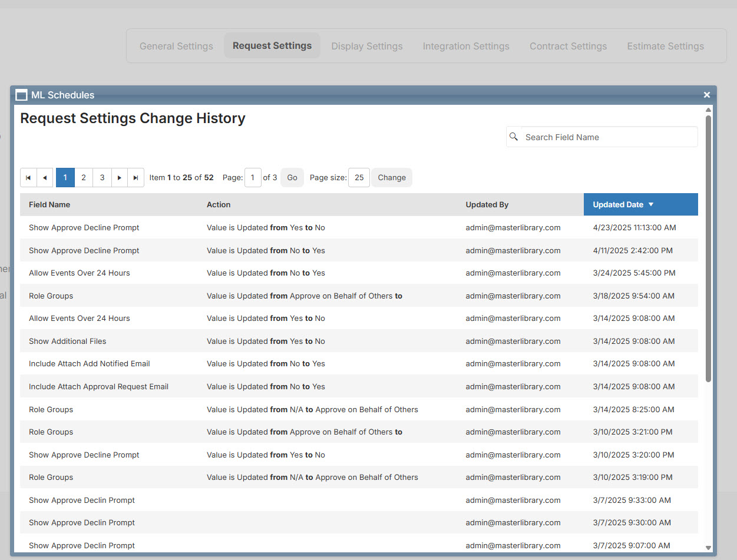Go to first page of change history
Viewport: 737px width, 560px height.
pyautogui.click(x=28, y=178)
